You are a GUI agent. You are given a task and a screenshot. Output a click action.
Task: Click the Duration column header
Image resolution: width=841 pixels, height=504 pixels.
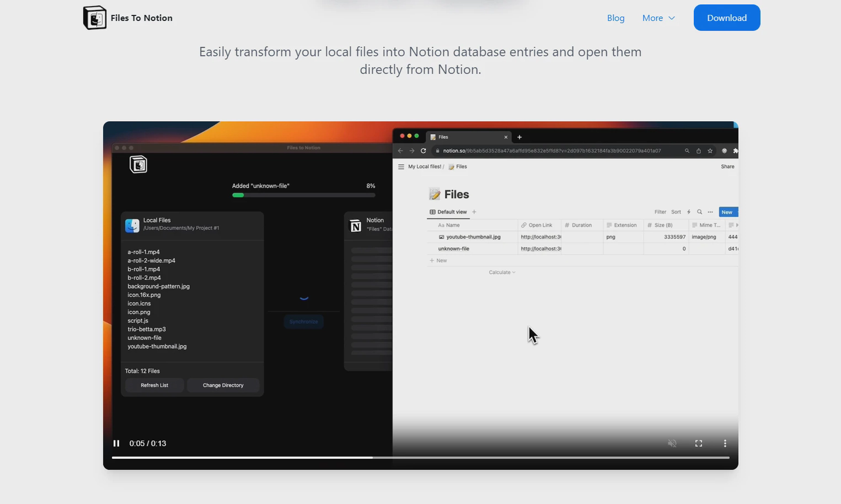(x=582, y=225)
